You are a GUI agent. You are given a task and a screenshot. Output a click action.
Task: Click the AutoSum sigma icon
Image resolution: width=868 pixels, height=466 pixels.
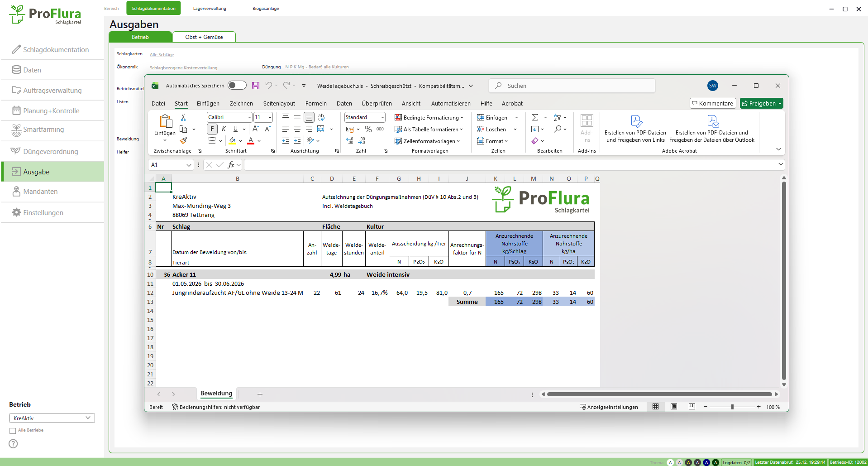click(535, 117)
